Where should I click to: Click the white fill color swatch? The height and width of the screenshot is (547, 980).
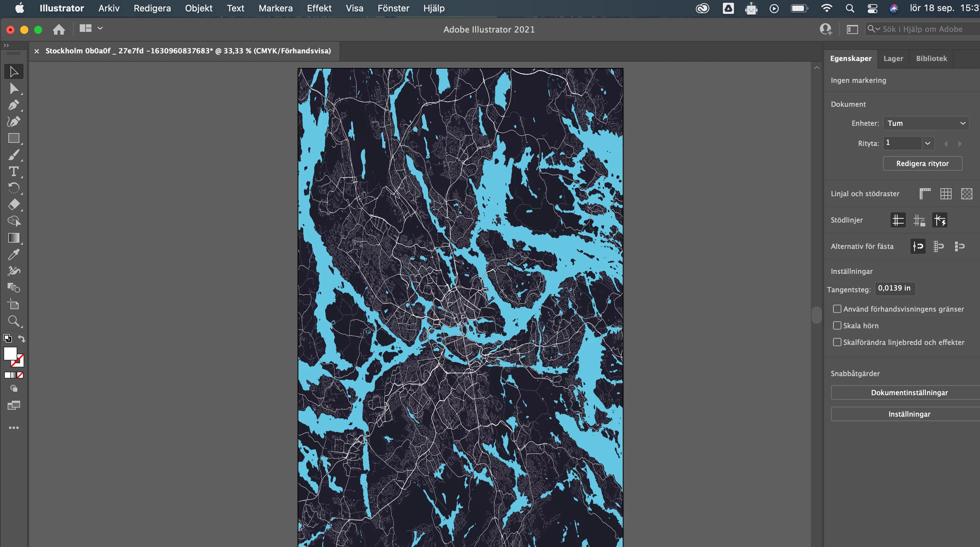[10, 353]
